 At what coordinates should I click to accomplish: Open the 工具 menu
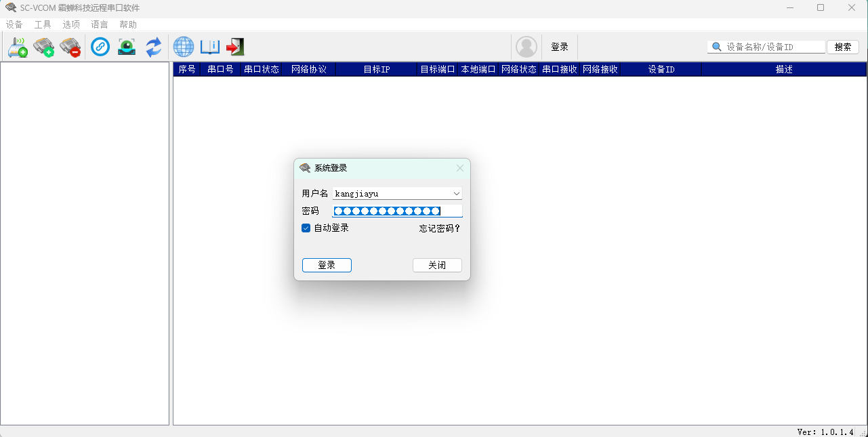(43, 24)
